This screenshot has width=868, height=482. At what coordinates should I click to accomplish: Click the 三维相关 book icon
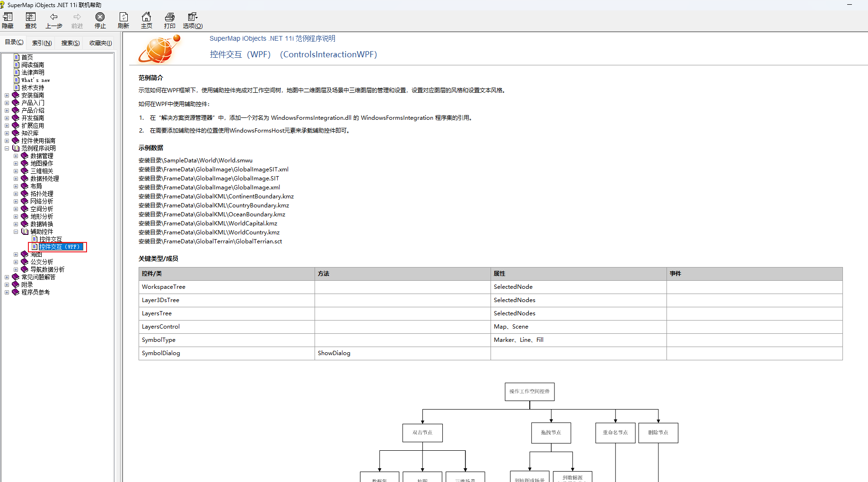[25, 171]
